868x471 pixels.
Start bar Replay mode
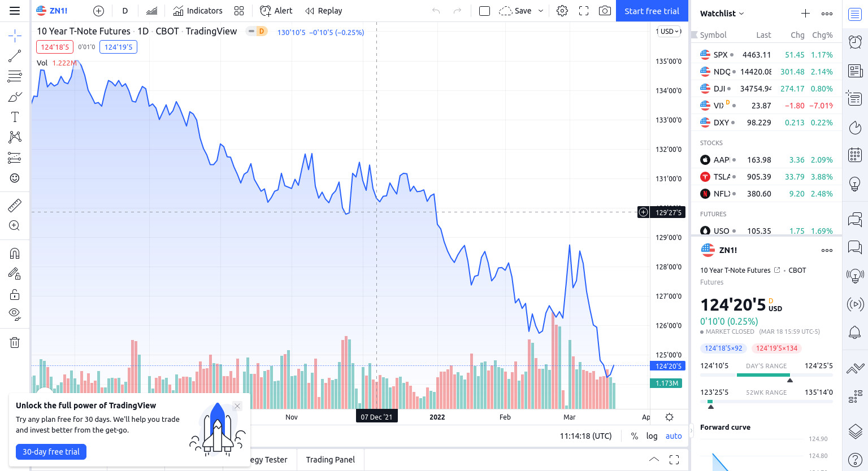(x=324, y=11)
